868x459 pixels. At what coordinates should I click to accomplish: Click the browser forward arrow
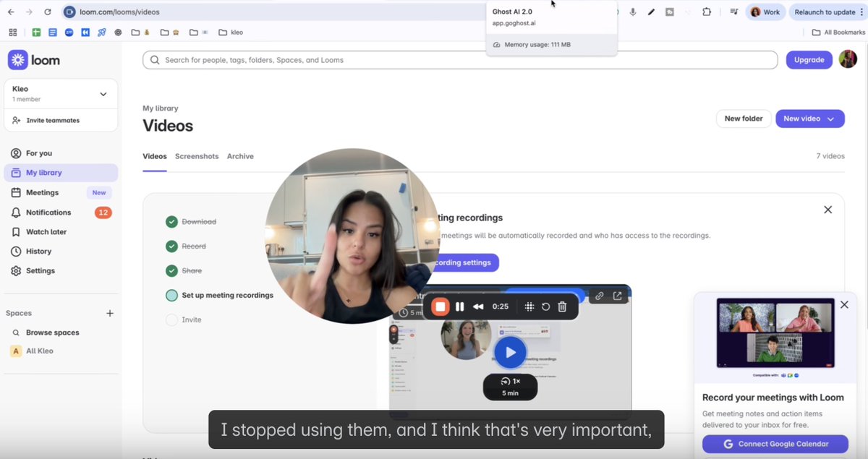click(x=29, y=12)
